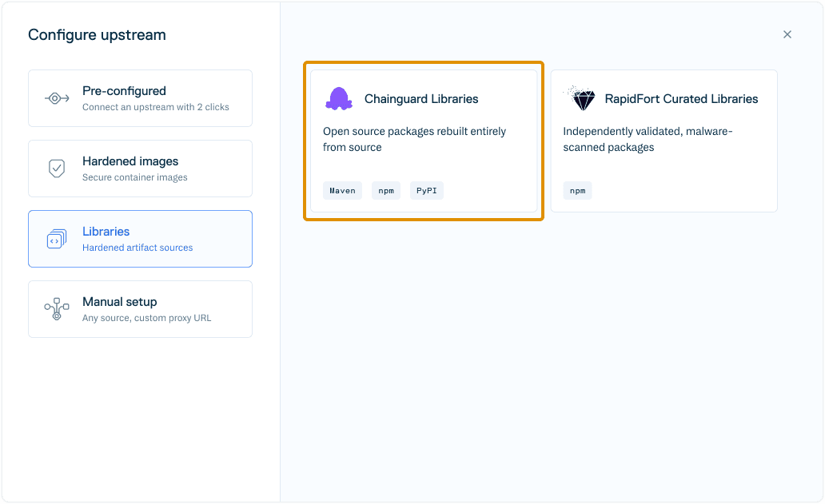Click the Hardened images shield icon
Image resolution: width=825 pixels, height=504 pixels.
click(57, 169)
